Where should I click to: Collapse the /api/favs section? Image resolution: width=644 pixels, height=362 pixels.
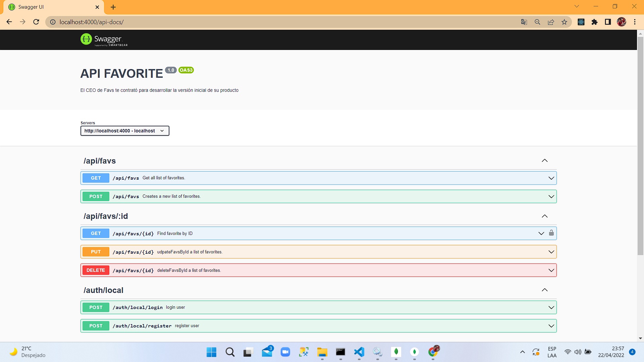[544, 161]
